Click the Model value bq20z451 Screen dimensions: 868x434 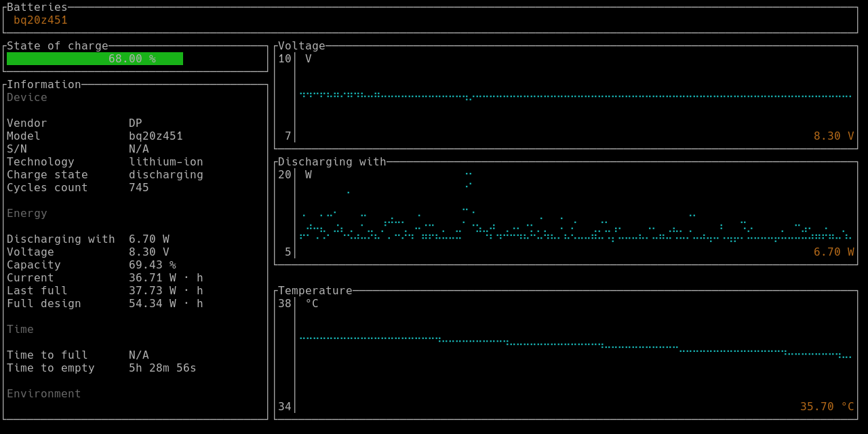[x=156, y=136]
